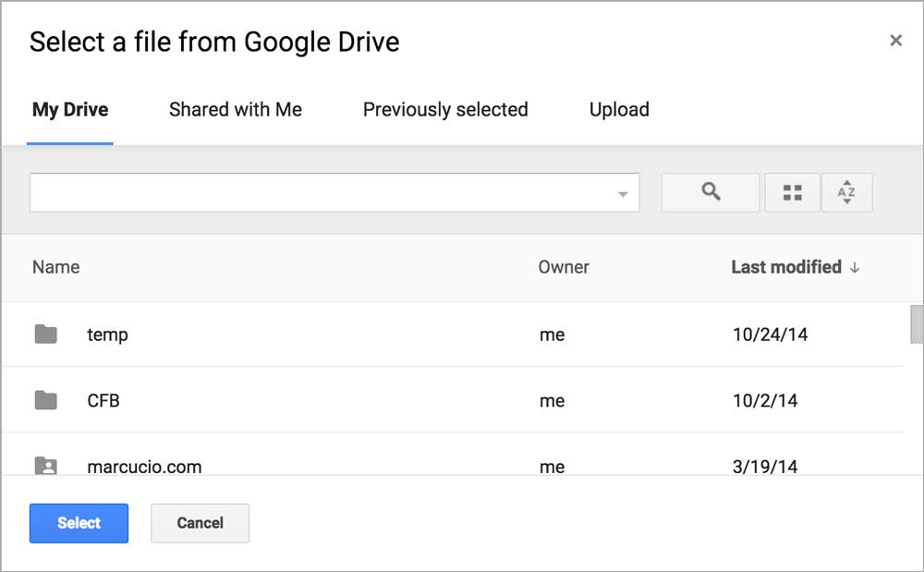Open the Previously selected tab
Screen dimensions: 924x572
[445, 110]
